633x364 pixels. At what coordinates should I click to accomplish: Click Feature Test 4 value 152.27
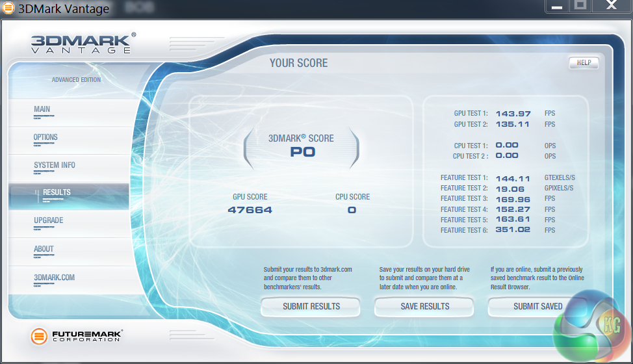513,209
